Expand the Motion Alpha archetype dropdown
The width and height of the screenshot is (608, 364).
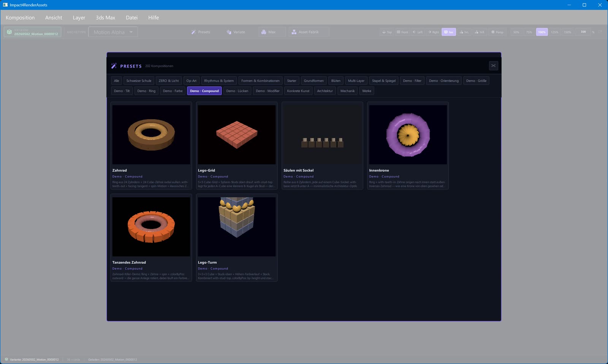113,32
